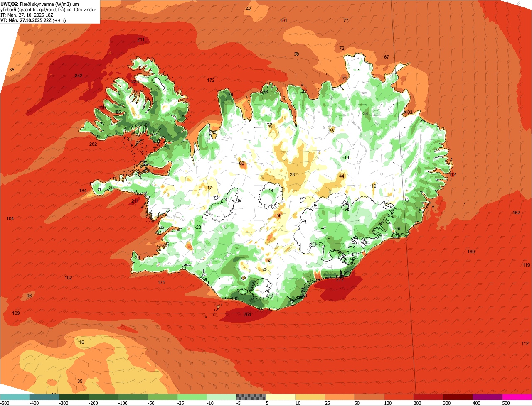Click the legend label 500
Screen dimensions: 532x406
point(506,403)
